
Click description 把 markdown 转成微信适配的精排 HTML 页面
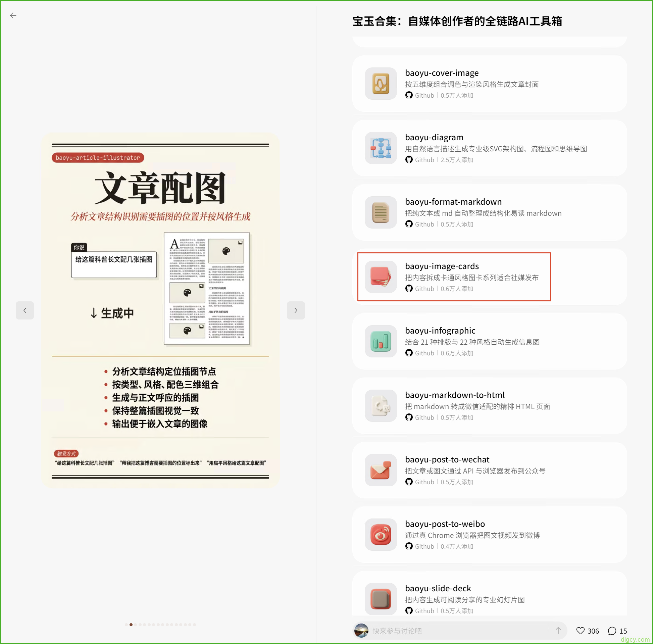tap(478, 406)
